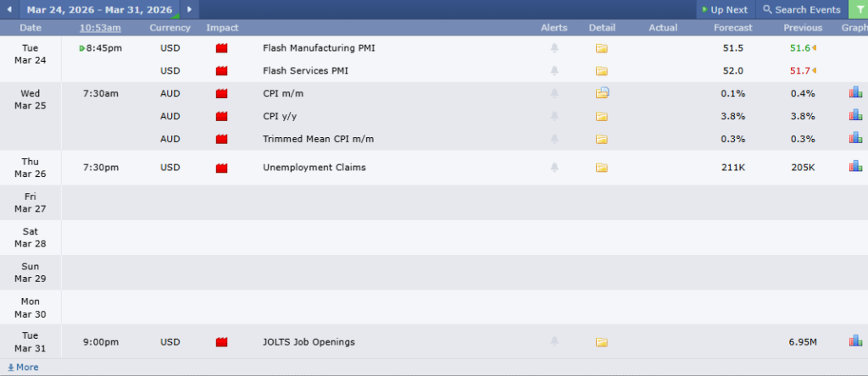The image size is (868, 376).
Task: Open detail folder for Flash Manufacturing PMI
Action: click(602, 48)
